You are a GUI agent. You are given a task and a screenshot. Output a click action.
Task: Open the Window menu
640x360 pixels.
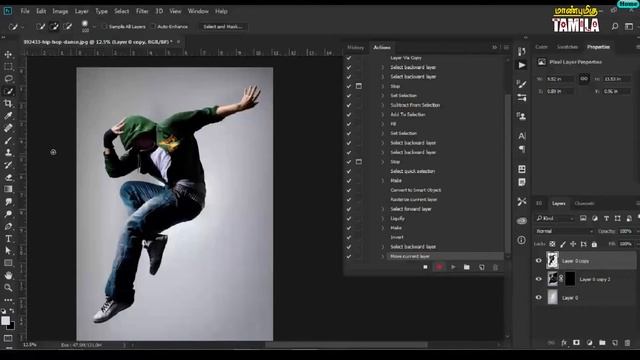tap(198, 11)
